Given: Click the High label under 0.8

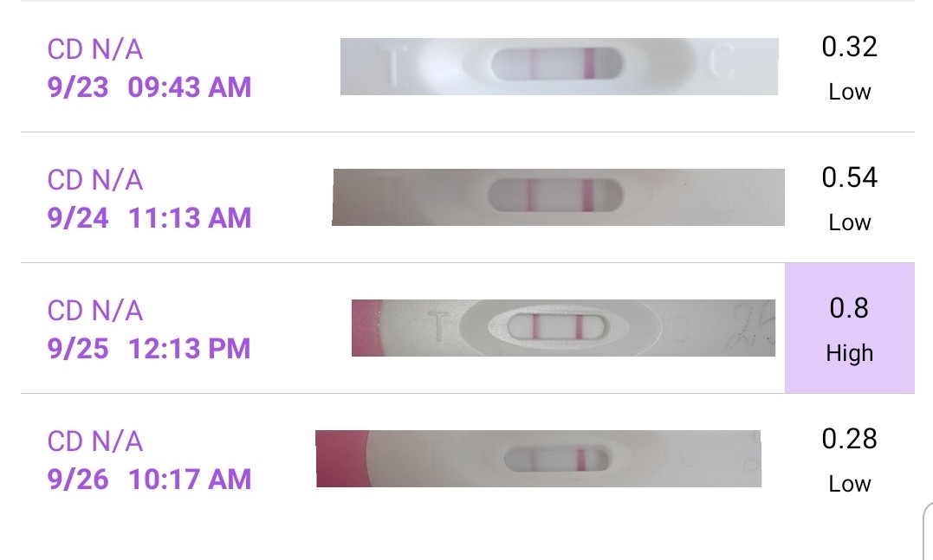Looking at the screenshot, I should [849, 353].
